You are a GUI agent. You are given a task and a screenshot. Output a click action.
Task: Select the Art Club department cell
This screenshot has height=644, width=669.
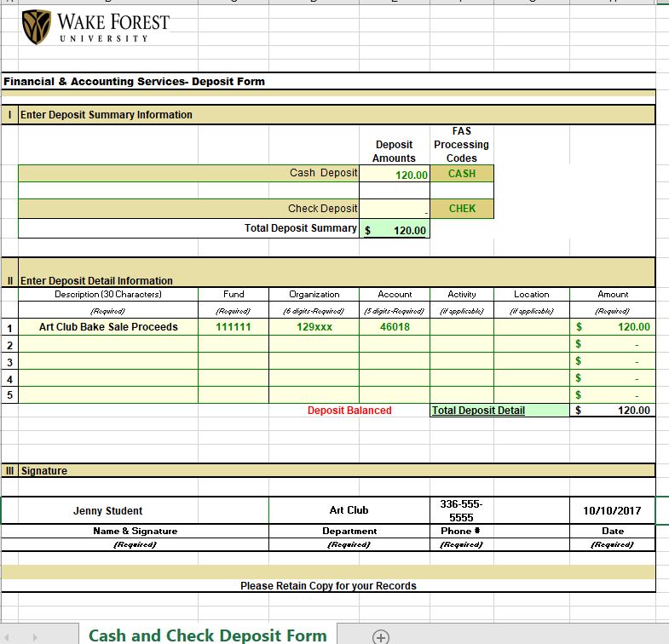click(349, 510)
